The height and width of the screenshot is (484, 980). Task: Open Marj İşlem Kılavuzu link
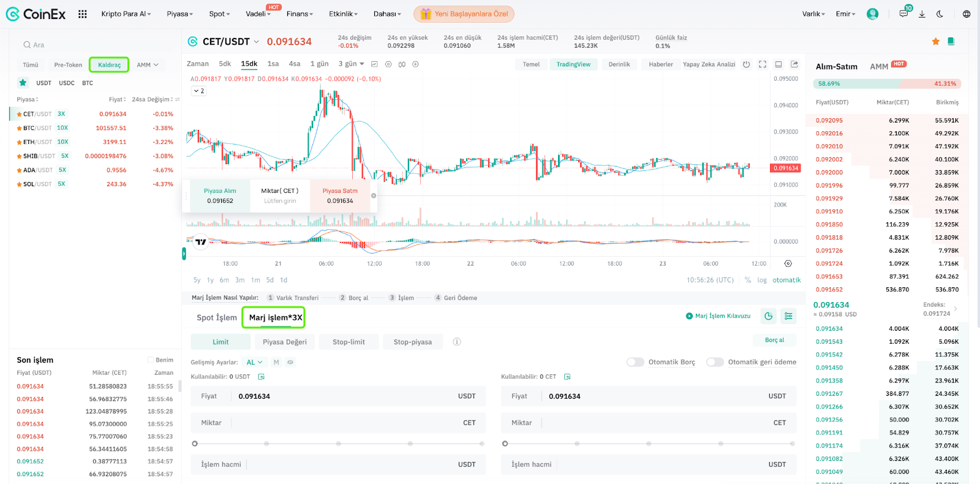(718, 316)
